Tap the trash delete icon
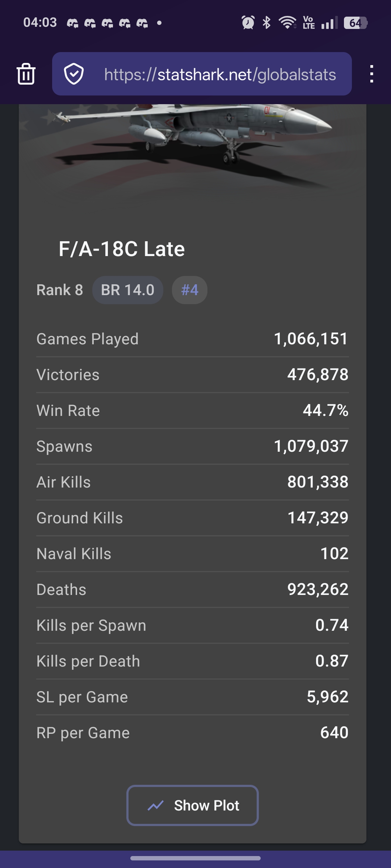 pyautogui.click(x=26, y=74)
